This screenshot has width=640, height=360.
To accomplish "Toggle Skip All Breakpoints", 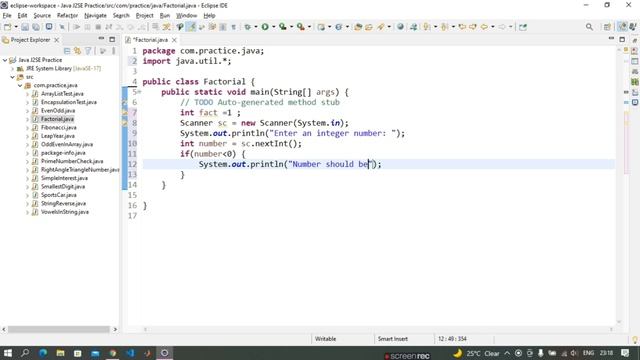I will [62, 27].
